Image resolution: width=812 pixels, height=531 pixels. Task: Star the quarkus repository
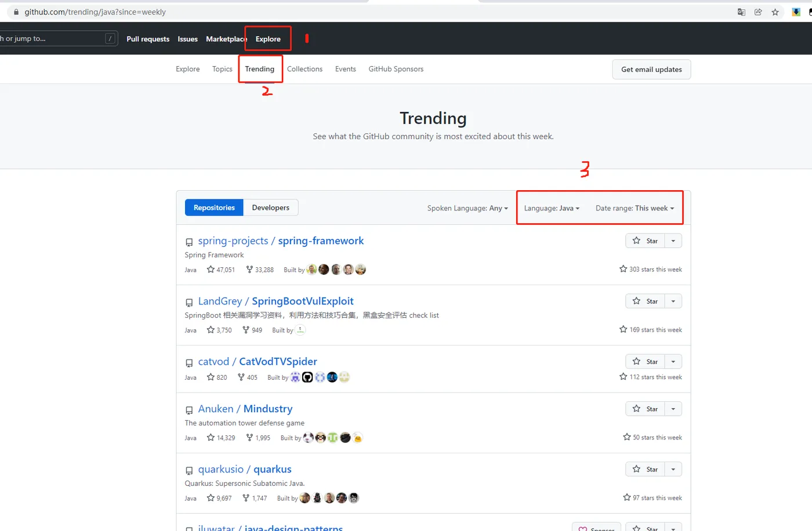point(645,469)
